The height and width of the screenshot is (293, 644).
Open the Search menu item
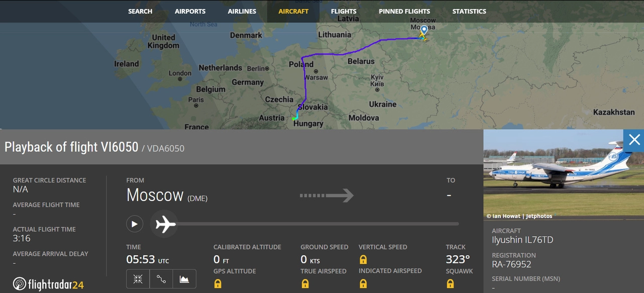(x=140, y=11)
